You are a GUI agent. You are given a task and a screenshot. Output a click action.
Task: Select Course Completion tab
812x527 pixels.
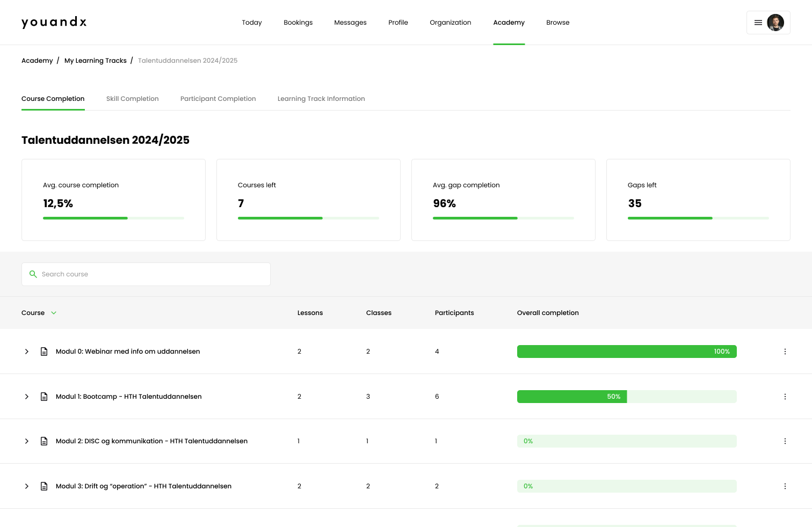point(53,99)
